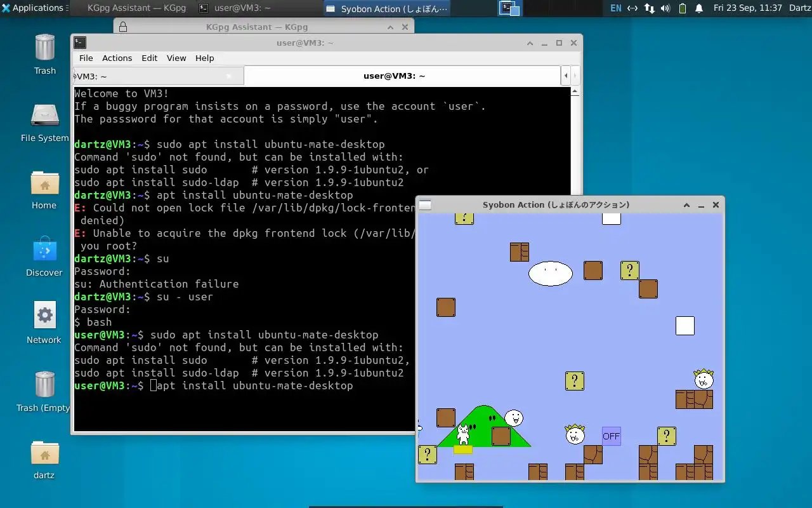812x508 pixels.
Task: Select the Discover desktop icon
Action: pos(44,257)
